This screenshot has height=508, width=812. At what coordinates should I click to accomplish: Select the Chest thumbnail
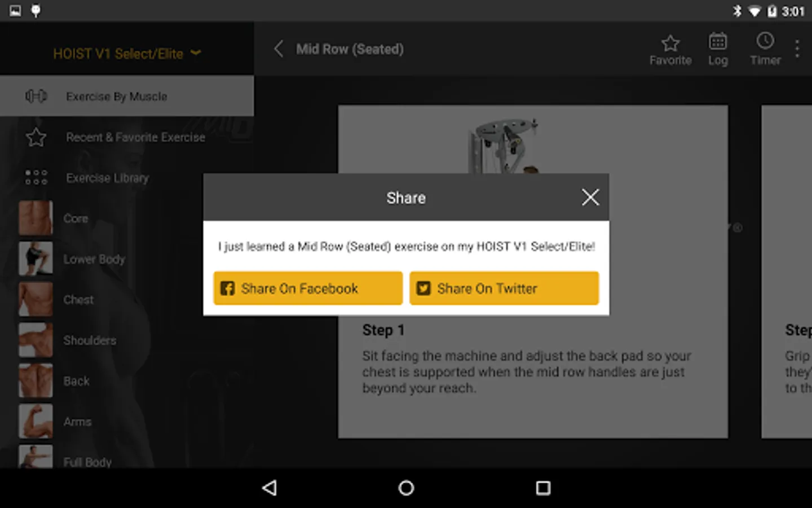pyautogui.click(x=36, y=299)
